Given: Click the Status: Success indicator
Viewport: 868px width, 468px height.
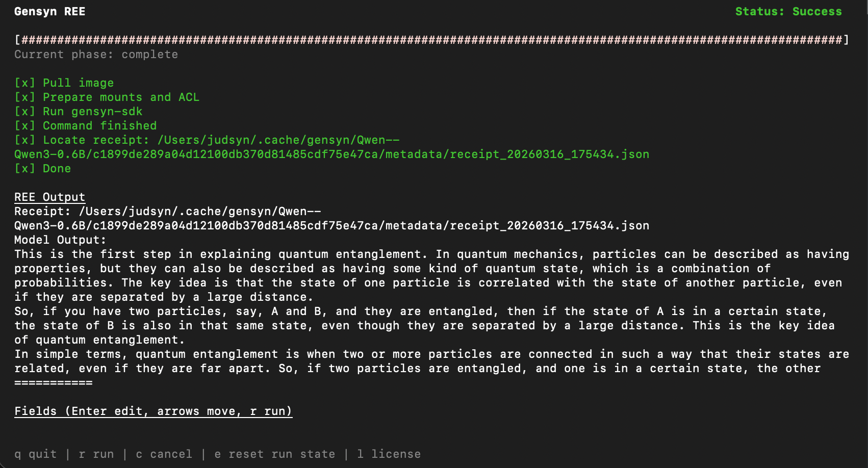Looking at the screenshot, I should point(788,12).
